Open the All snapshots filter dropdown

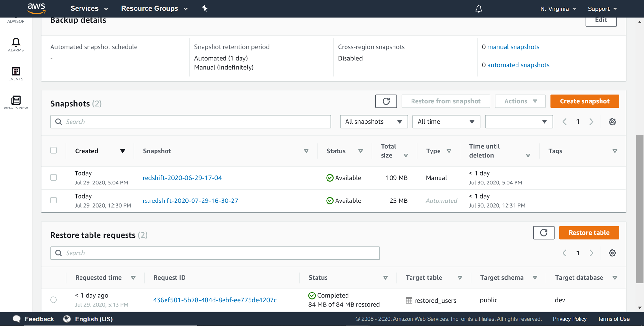click(x=374, y=122)
